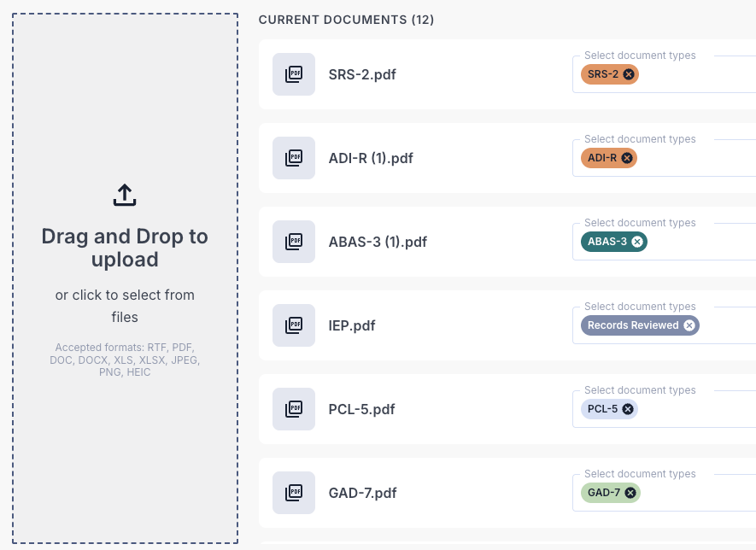Click the Drag and Drop to upload text
Image resolution: width=756 pixels, height=550 pixels.
[x=125, y=248]
